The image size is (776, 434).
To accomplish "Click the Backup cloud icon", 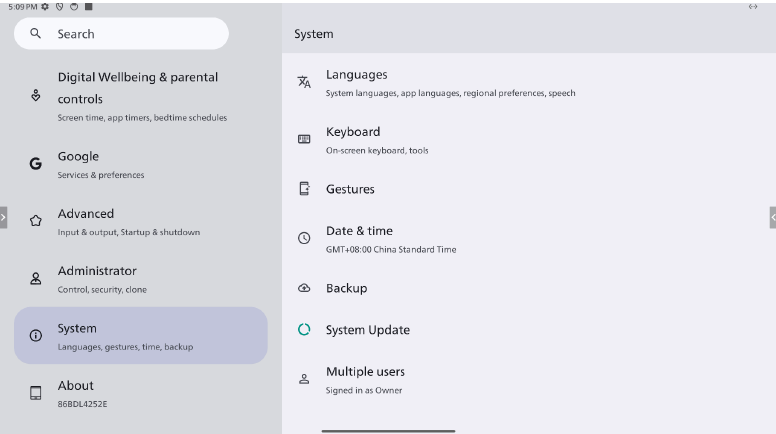I will [x=304, y=288].
